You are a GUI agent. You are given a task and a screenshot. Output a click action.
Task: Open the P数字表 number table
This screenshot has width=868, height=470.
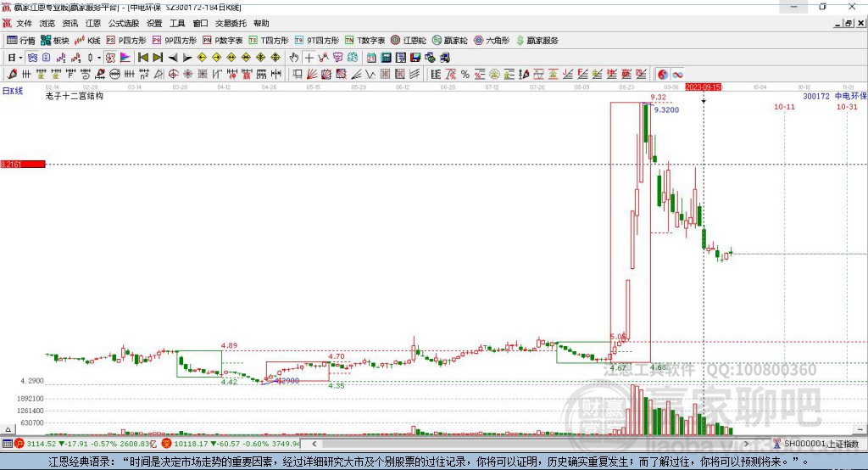[223, 41]
